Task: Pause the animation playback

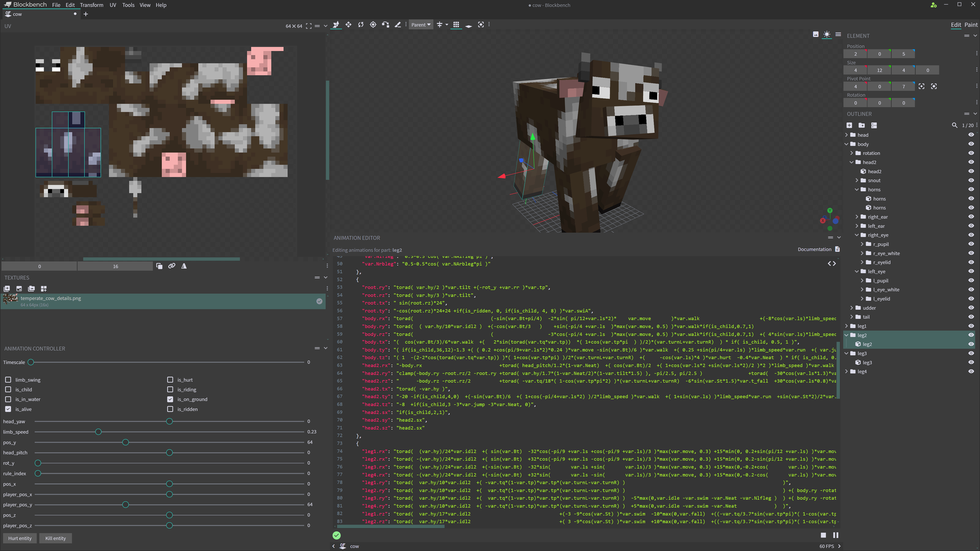Action: (x=835, y=535)
